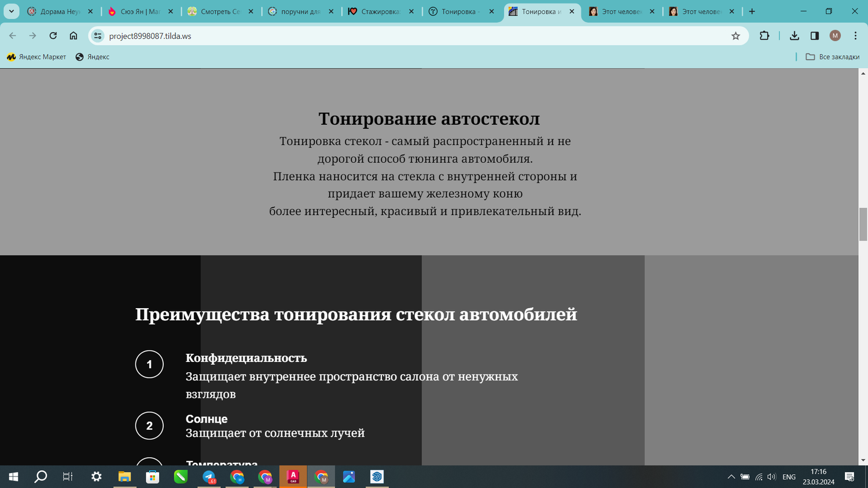This screenshot has height=488, width=868.
Task: Open Windows notification center
Action: (x=849, y=477)
